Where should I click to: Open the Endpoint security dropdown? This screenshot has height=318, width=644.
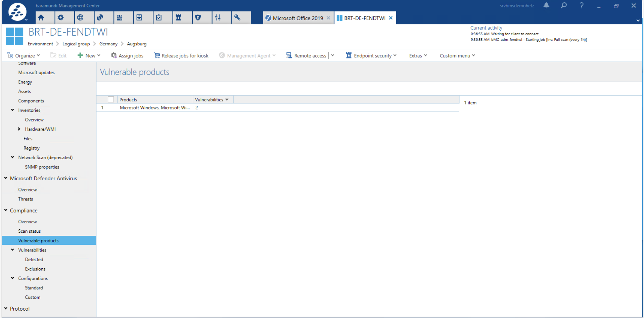pyautogui.click(x=371, y=56)
